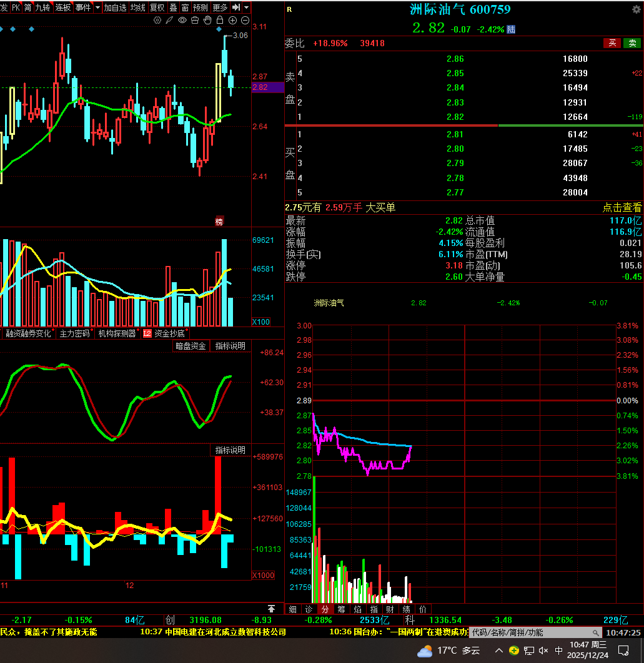Image resolution: width=644 pixels, height=663 pixels.
Task: Toggle the 连板 button
Action: pyautogui.click(x=63, y=7)
